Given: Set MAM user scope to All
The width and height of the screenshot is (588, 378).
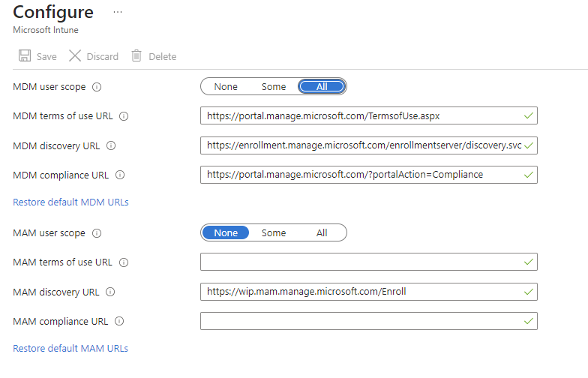Looking at the screenshot, I should click(x=322, y=233).
